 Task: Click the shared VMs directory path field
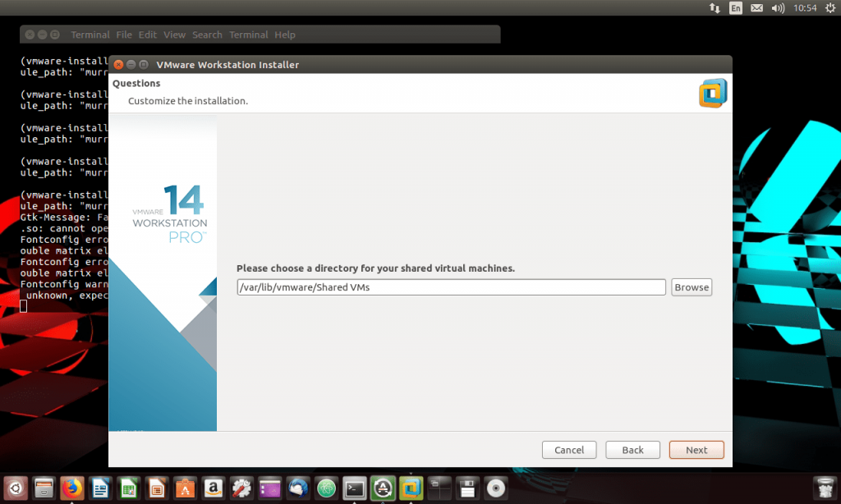(451, 287)
